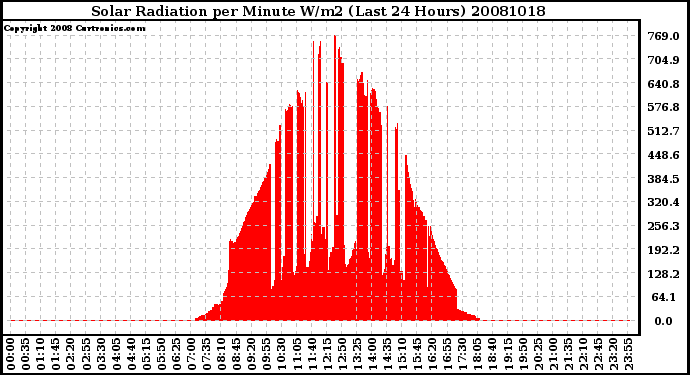Click the x-axis time label 01:45
The width and height of the screenshot is (690, 375).
point(56,354)
